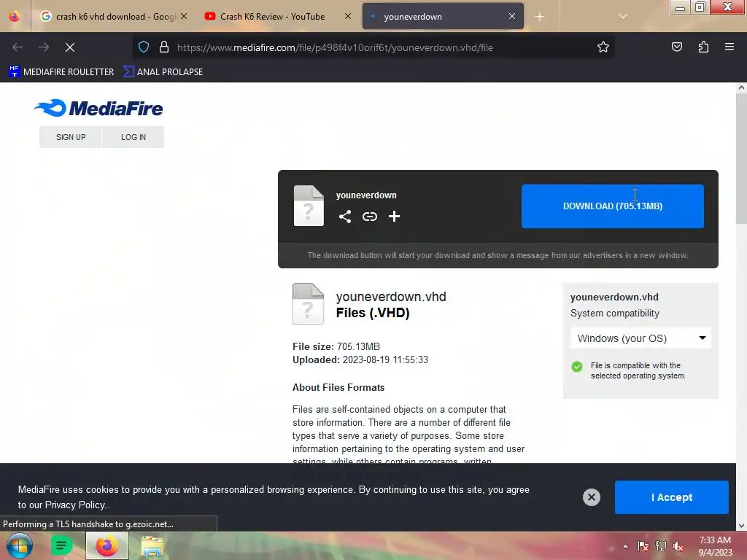Click System compatibility label

[614, 314]
